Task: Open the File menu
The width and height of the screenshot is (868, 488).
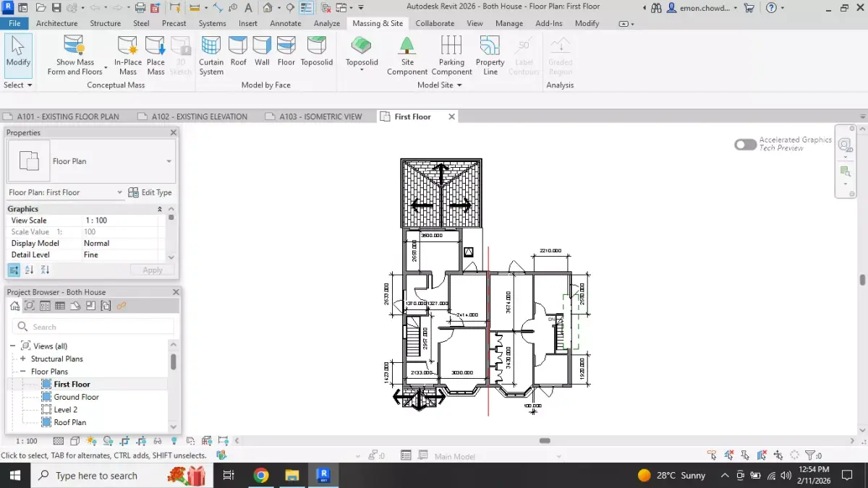Action: [x=14, y=23]
